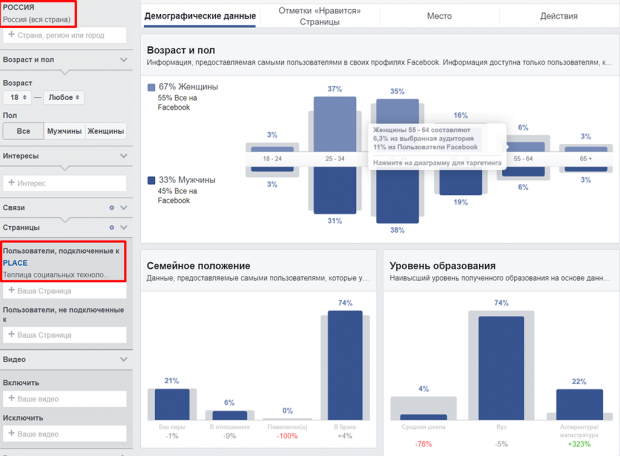This screenshot has width=620, height=456.
Task: Click the info dot beside Связи
Action: pyautogui.click(x=111, y=207)
